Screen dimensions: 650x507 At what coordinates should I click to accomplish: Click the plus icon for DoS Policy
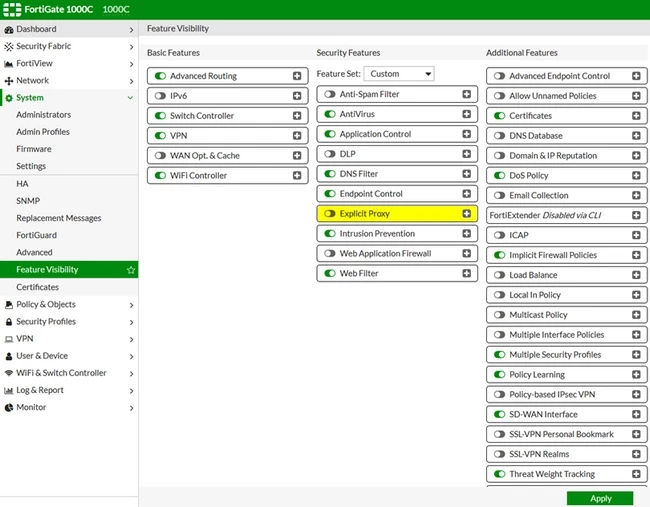tap(636, 175)
